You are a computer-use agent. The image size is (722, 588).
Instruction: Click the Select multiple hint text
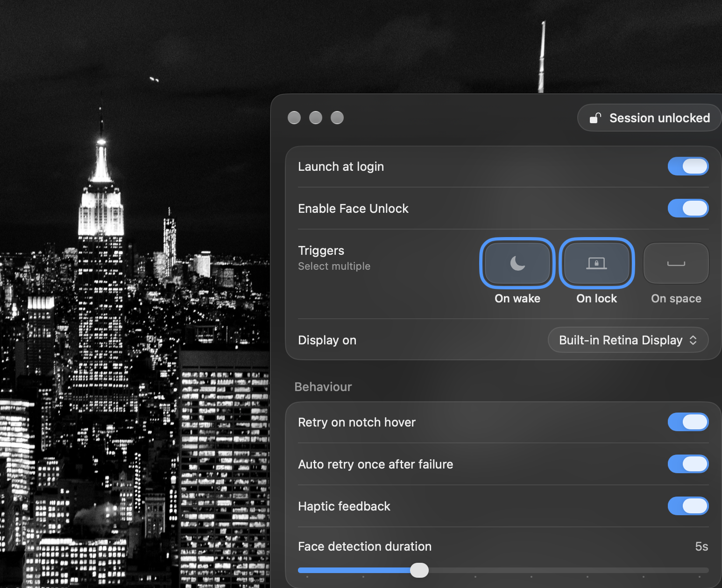pos(334,266)
